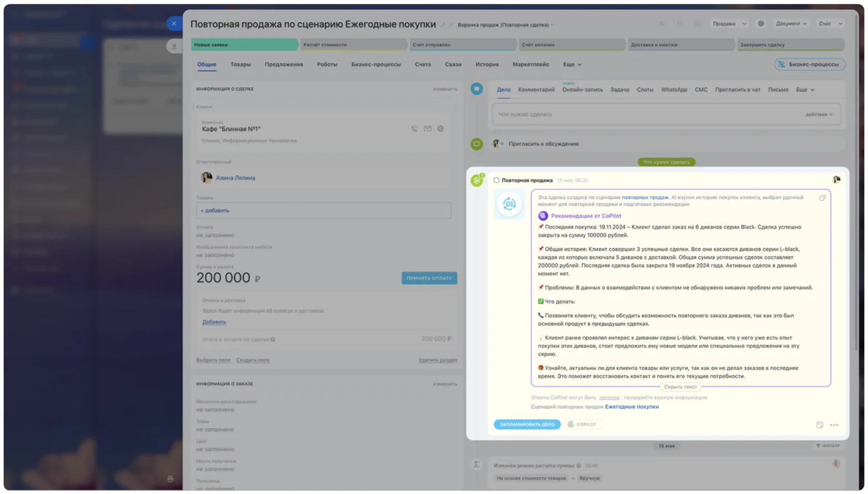The image size is (868, 494).
Task: Expand the Продажи dropdown in header
Action: click(730, 24)
